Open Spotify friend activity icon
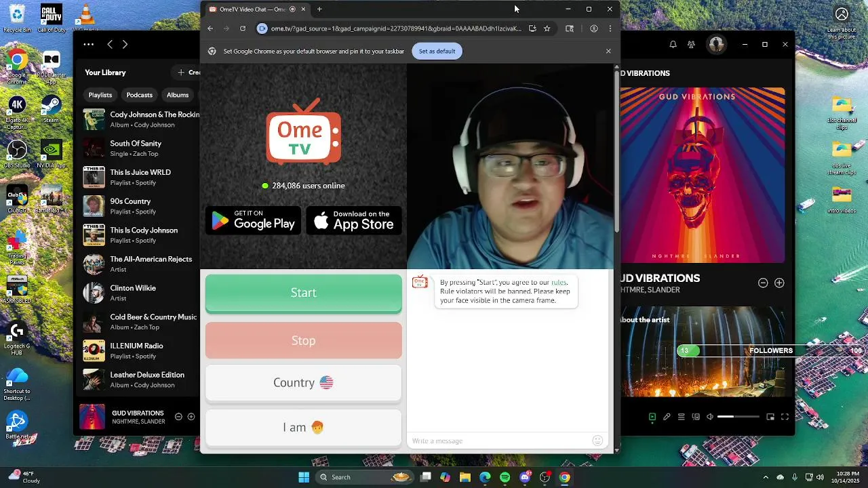This screenshot has width=868, height=488. 691,44
